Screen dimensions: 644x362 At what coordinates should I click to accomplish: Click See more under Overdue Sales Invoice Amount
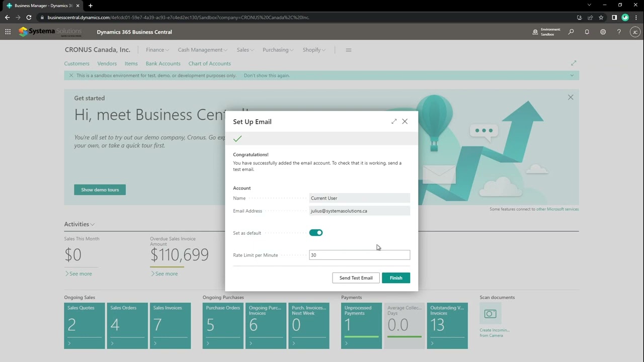coord(164,274)
